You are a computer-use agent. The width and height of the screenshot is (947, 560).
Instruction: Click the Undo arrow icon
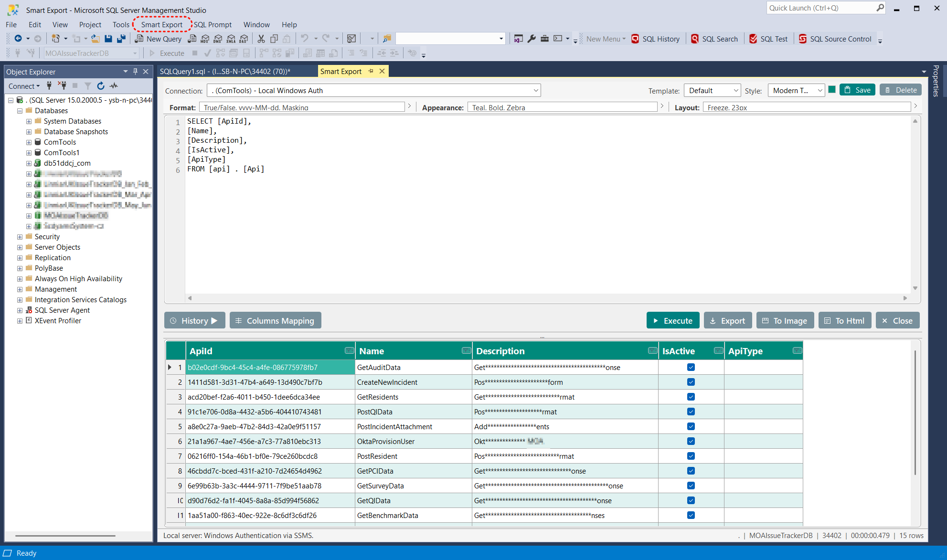(304, 38)
